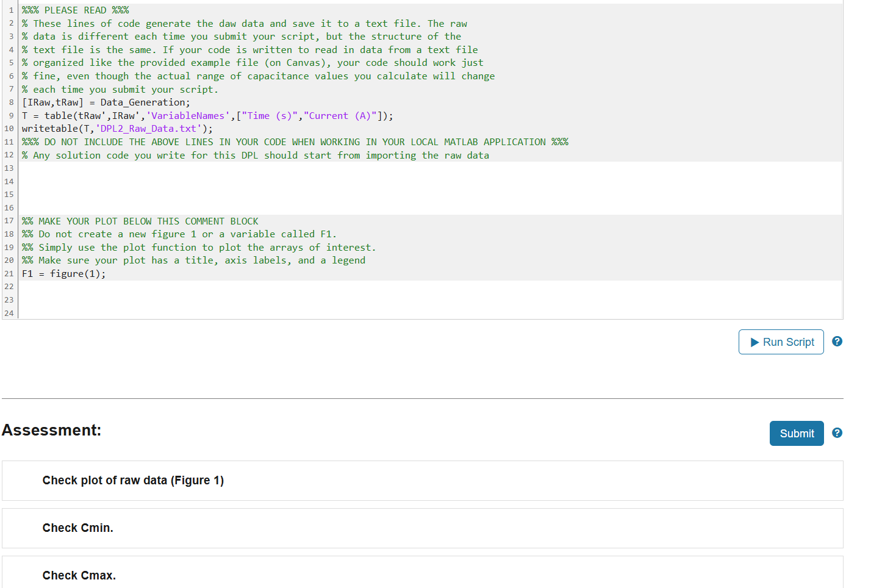Click the Run Script button
Image resolution: width=871 pixels, height=588 pixels.
781,342
